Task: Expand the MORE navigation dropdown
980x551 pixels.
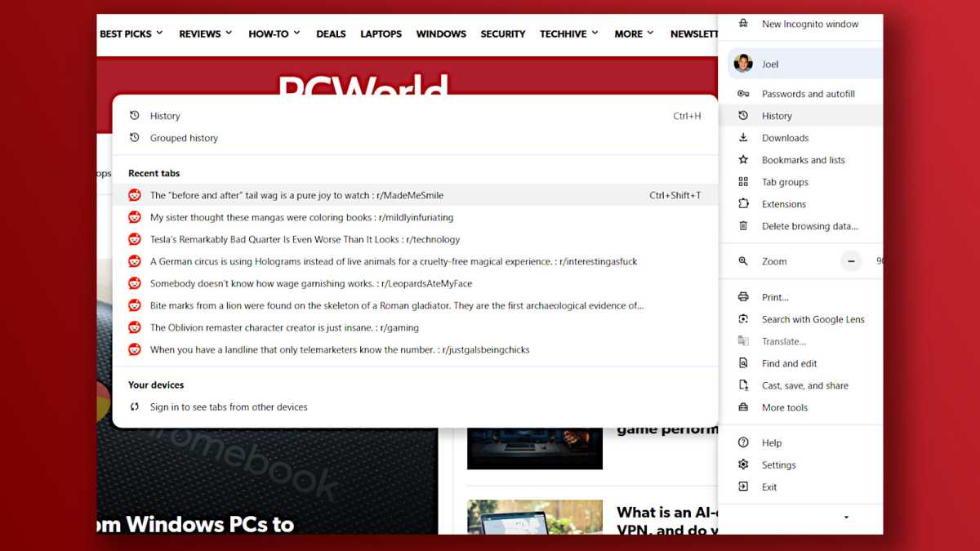Action: pos(629,33)
